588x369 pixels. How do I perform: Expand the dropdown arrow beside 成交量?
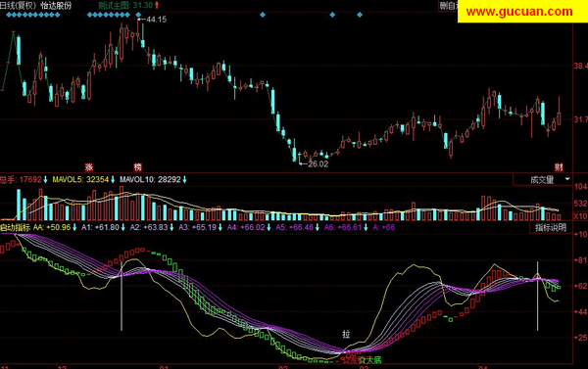[567, 179]
